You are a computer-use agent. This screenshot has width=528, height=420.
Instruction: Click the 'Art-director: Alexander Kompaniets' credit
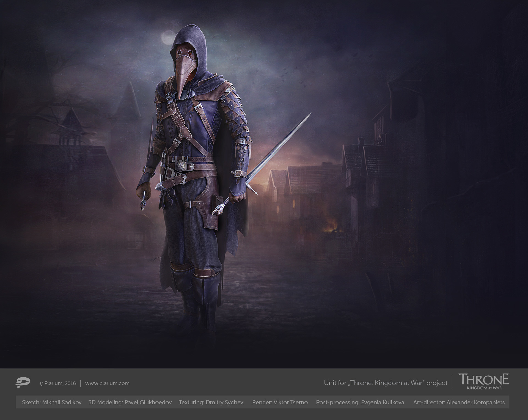(x=459, y=402)
